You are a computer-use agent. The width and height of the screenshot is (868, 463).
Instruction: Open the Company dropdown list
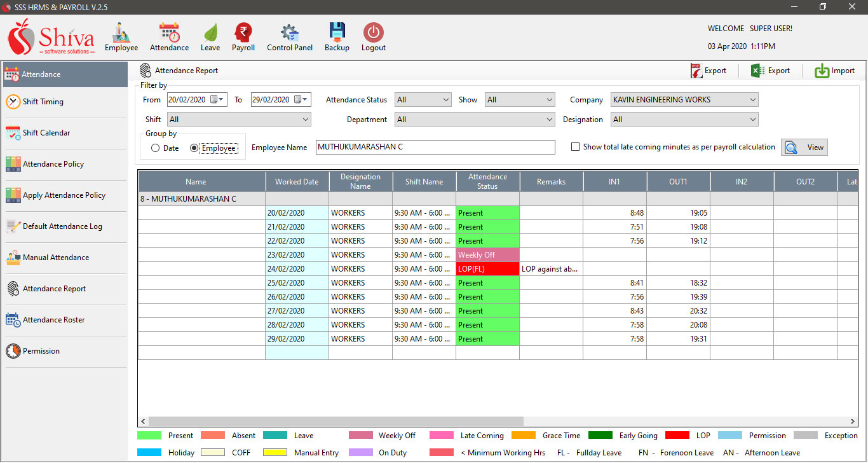click(x=752, y=100)
